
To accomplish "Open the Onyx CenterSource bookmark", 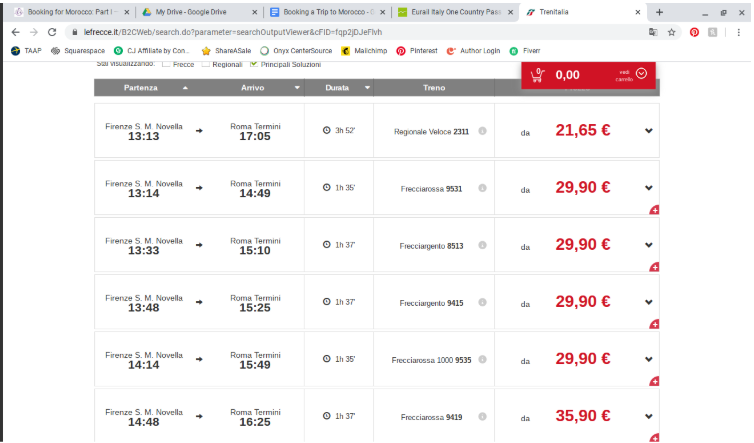I will tap(296, 51).
